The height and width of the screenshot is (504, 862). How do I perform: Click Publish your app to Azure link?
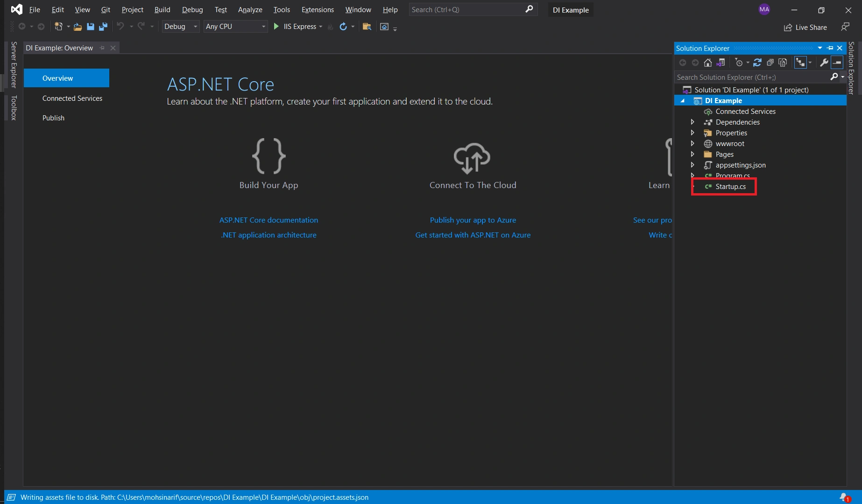pyautogui.click(x=473, y=220)
